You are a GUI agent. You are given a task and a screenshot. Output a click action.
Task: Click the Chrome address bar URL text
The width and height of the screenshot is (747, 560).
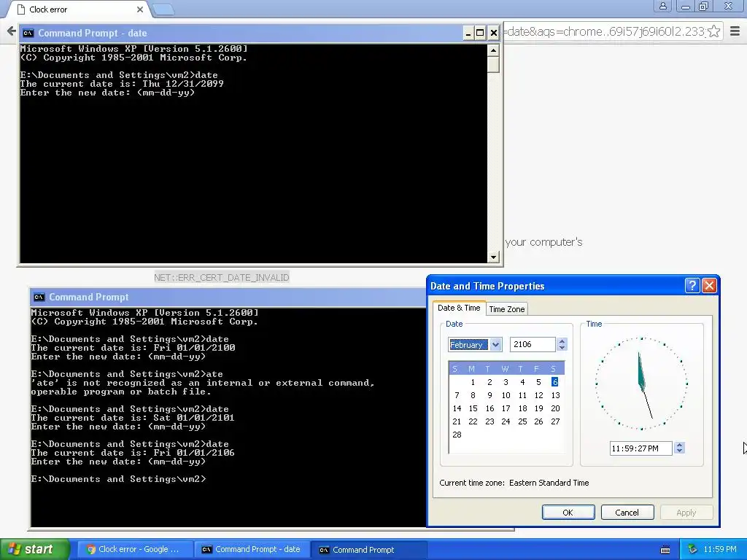pos(605,31)
